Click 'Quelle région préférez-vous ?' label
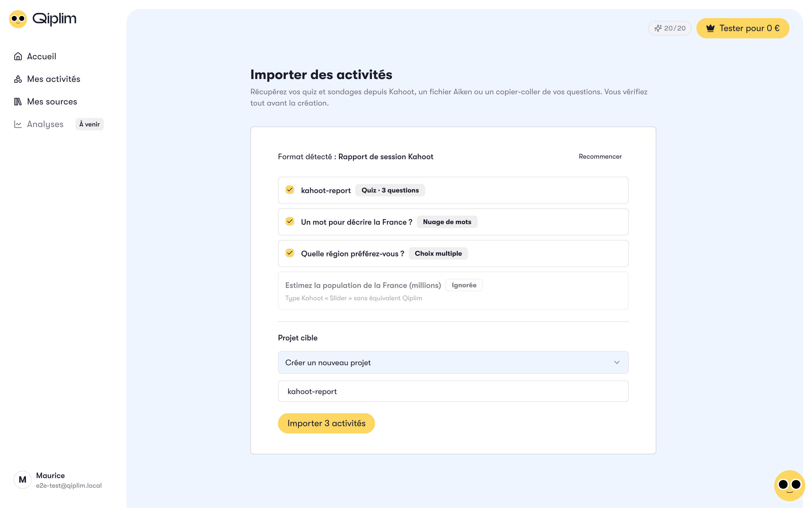The width and height of the screenshot is (812, 508). pyautogui.click(x=353, y=254)
